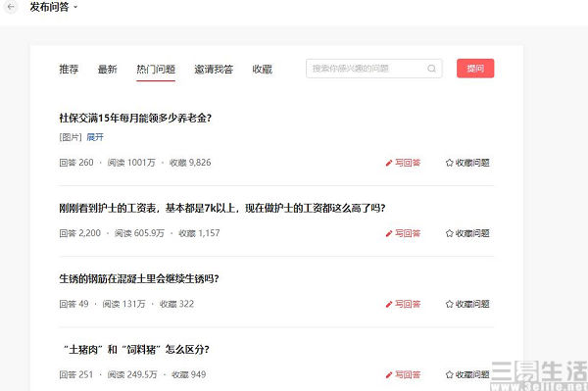Write an answer for the 护士 salary question
The height and width of the screenshot is (391, 588).
[403, 233]
